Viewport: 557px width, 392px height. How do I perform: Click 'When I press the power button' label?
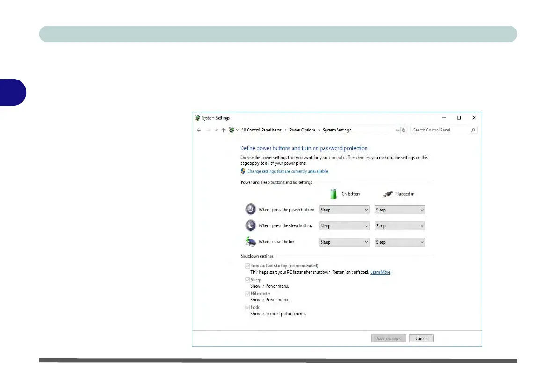tap(286, 210)
